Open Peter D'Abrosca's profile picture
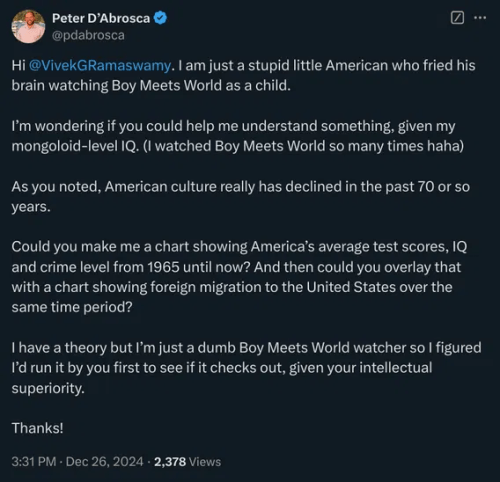 coord(28,26)
